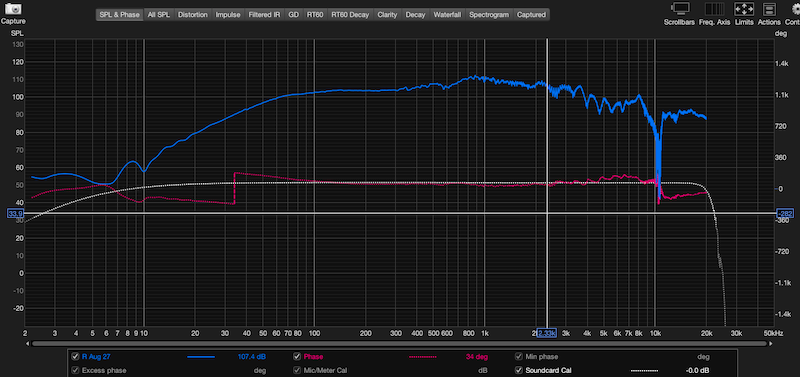
Task: Click the left scrollbar arrow
Action: pos(28,343)
